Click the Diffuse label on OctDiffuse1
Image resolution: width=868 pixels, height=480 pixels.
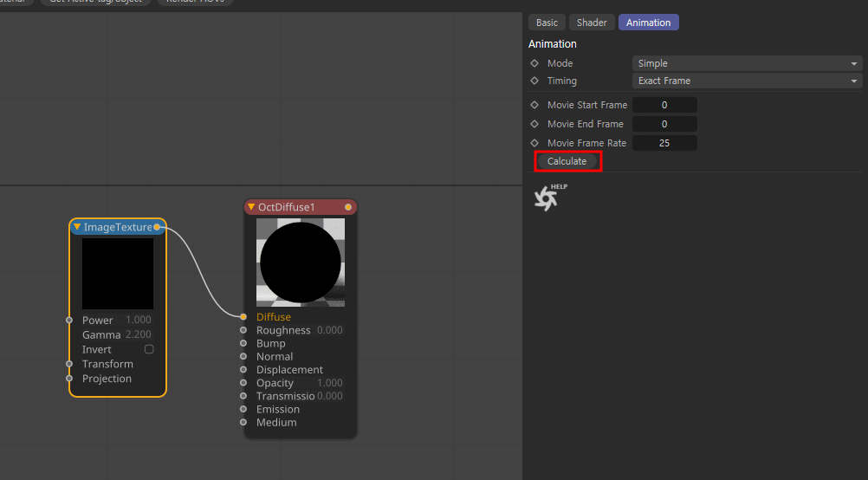click(274, 316)
